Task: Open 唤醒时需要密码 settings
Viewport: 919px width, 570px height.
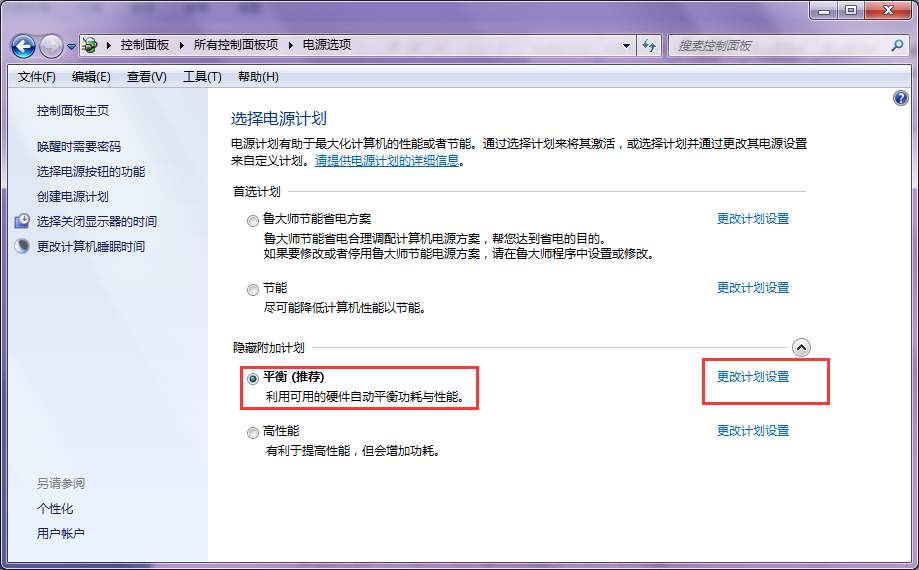Action: point(79,146)
